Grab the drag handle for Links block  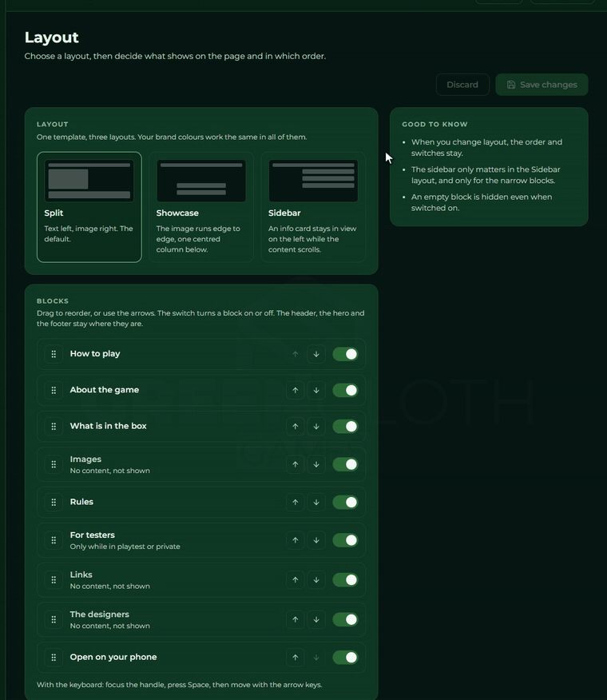(x=54, y=580)
